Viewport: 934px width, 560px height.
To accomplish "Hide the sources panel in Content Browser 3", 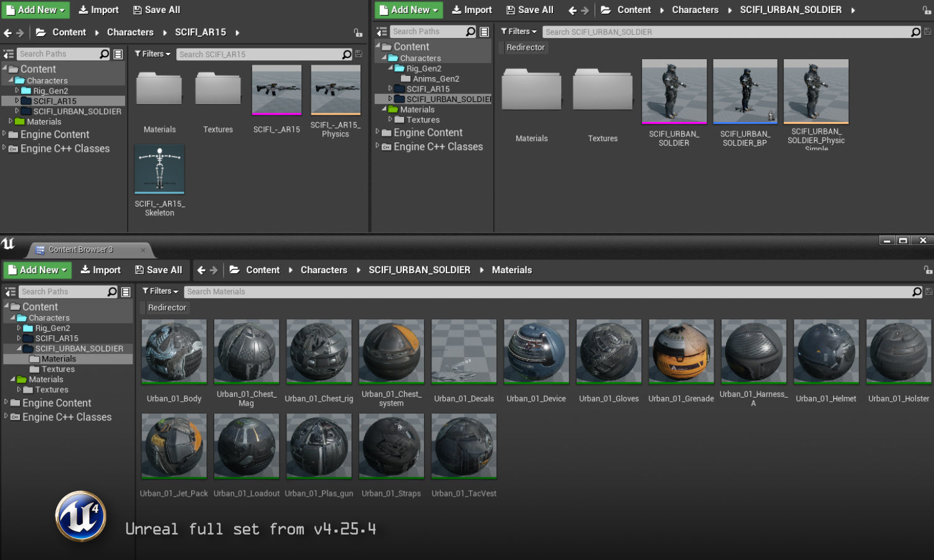I will pos(11,292).
